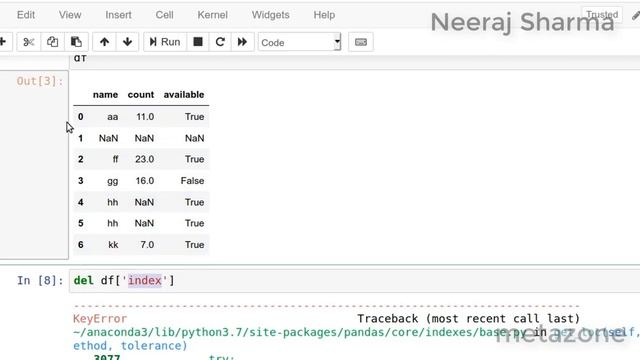The width and height of the screenshot is (640, 360).
Task: Open the Edit menu
Action: coord(26,15)
